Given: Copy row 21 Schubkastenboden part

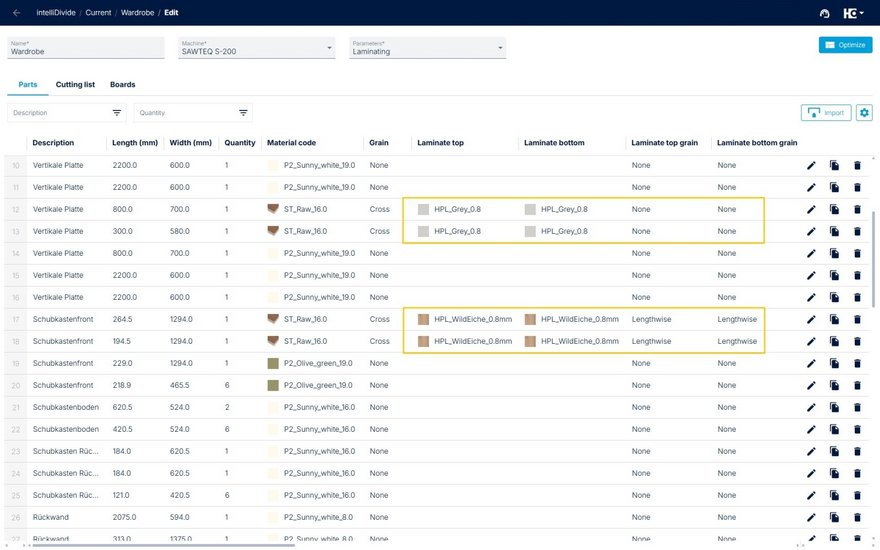Looking at the screenshot, I should point(834,407).
